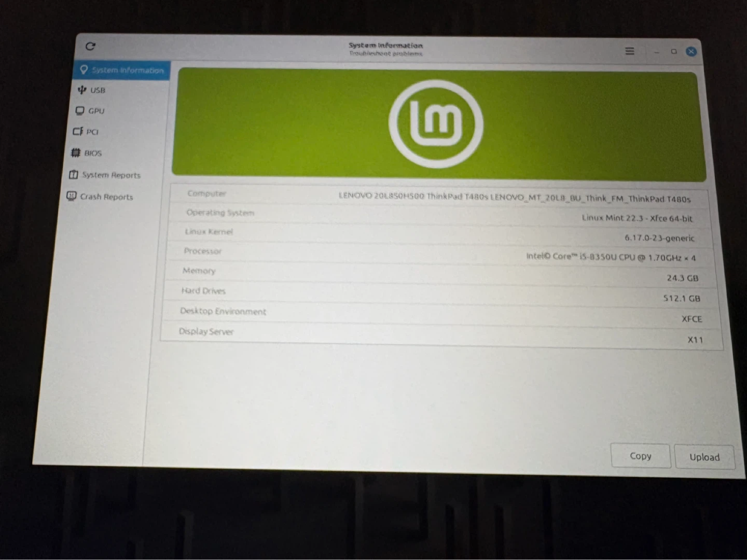Select the Intel Core i5-8350U processor value
747x560 pixels.
[611, 257]
